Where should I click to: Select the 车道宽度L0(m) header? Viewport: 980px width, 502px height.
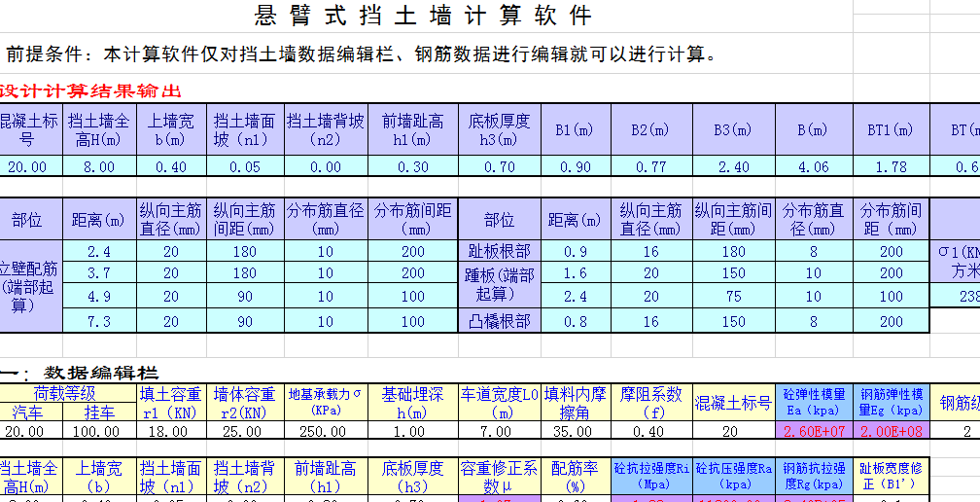click(500, 403)
